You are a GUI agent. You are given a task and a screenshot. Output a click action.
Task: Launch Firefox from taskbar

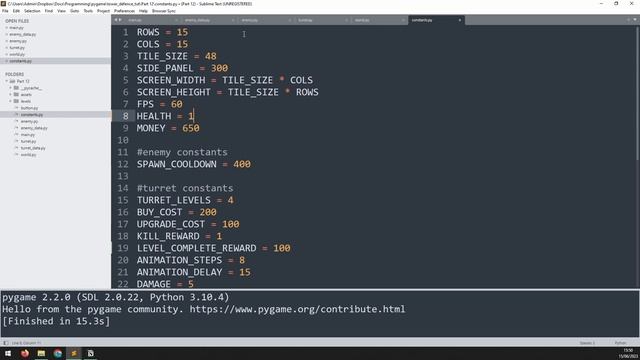[25, 353]
